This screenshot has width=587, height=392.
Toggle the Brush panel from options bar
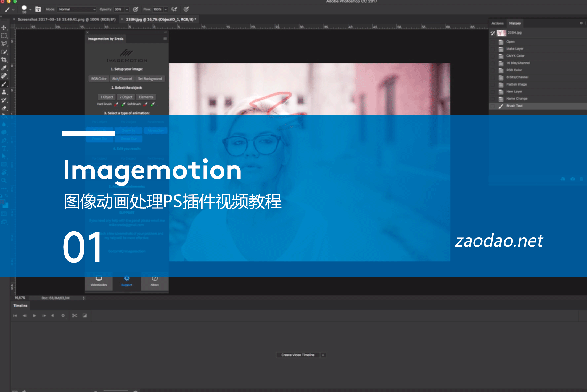click(x=38, y=9)
